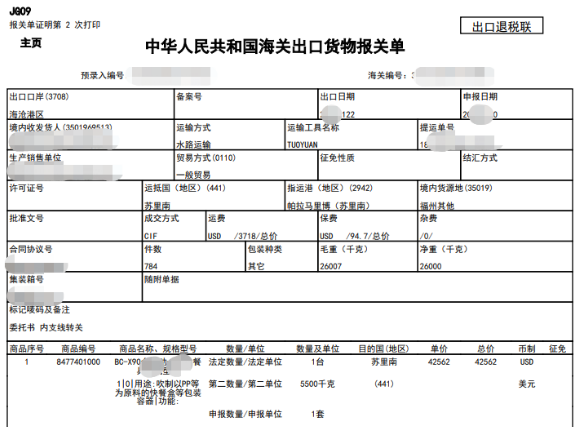Click the 随附单据 empty field
The width and height of the screenshot is (576, 427).
pyautogui.click(x=357, y=287)
